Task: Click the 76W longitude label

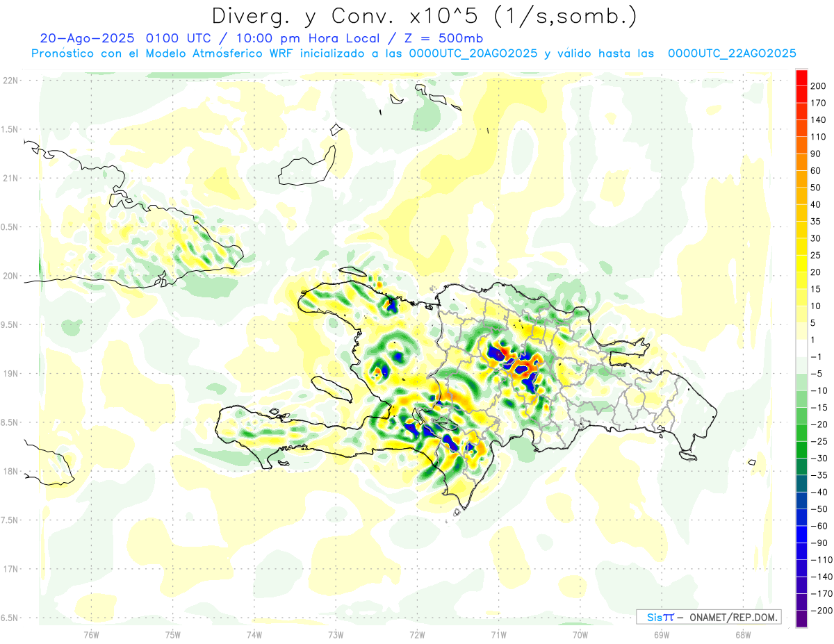Action: 91,634
